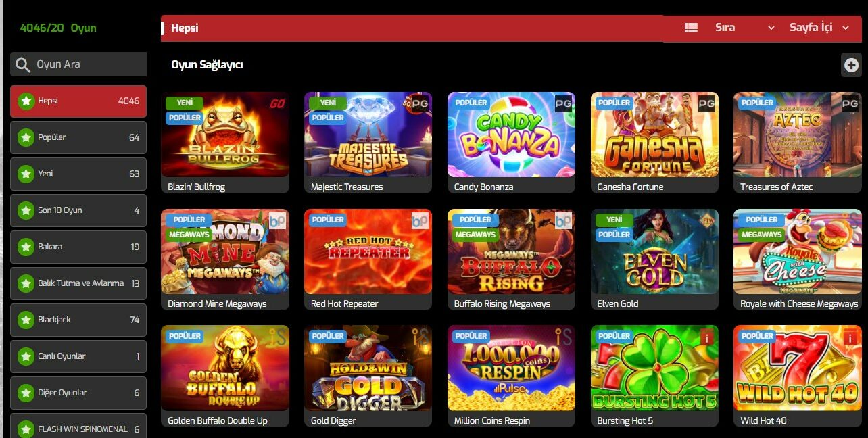868x438 pixels.
Task: Click the search magnifier icon
Action: [23, 65]
